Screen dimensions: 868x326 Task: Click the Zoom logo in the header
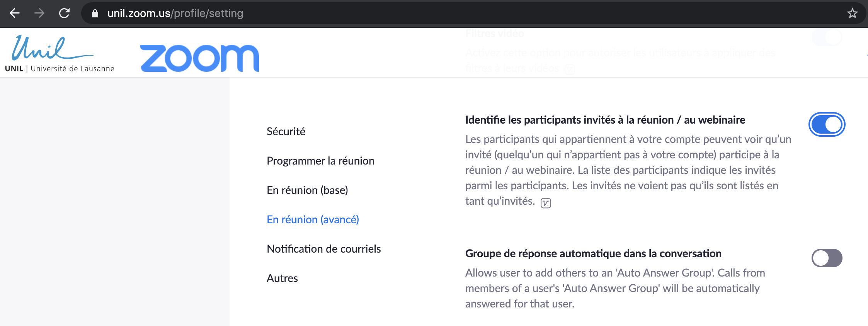(199, 58)
